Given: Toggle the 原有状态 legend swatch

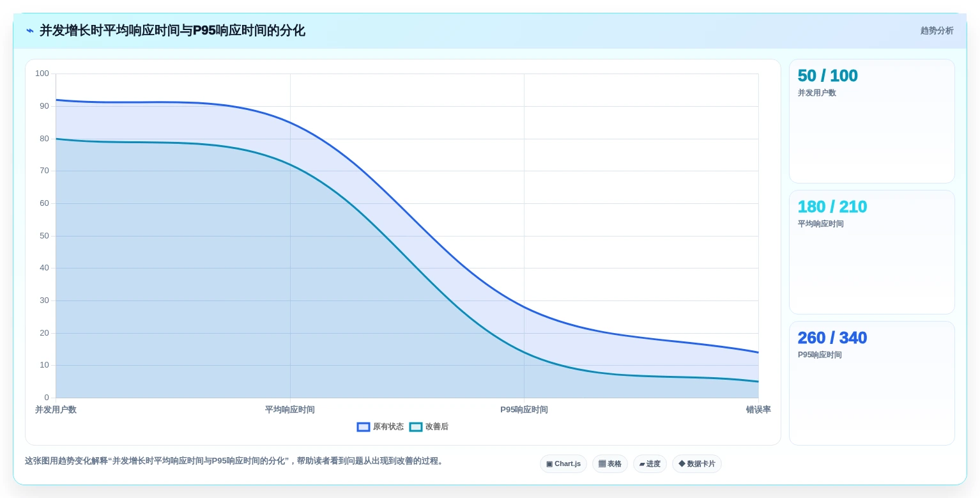Looking at the screenshot, I should pyautogui.click(x=364, y=427).
